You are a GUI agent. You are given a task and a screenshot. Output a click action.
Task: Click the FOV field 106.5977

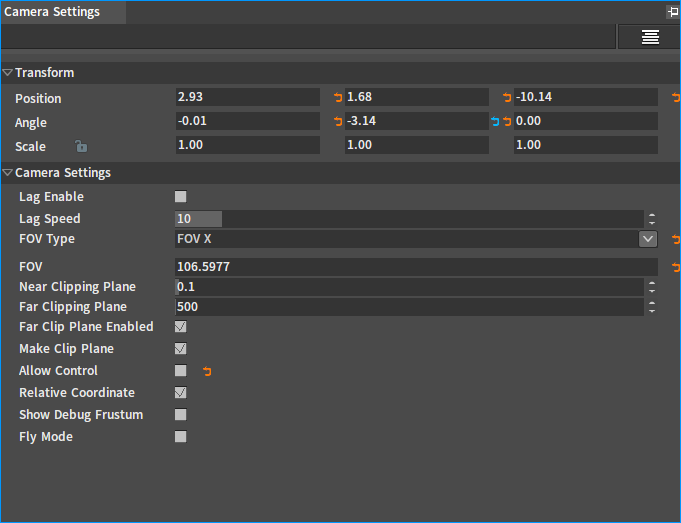click(416, 267)
